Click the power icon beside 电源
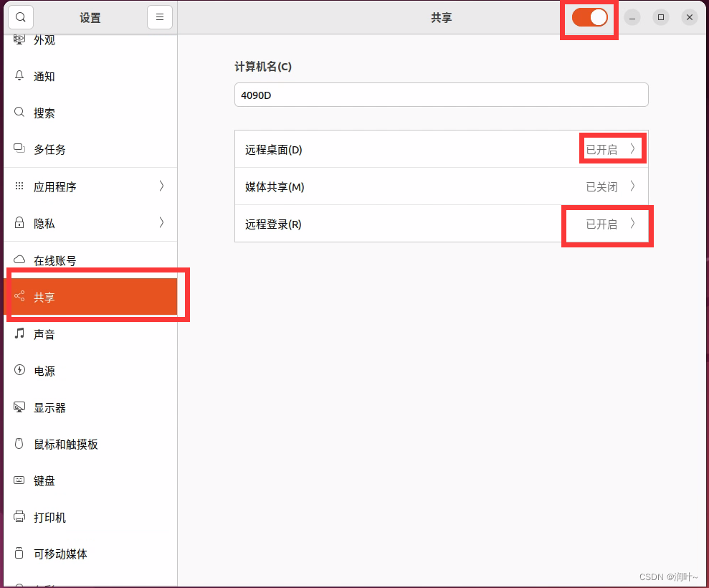Image resolution: width=709 pixels, height=588 pixels. pyautogui.click(x=19, y=371)
